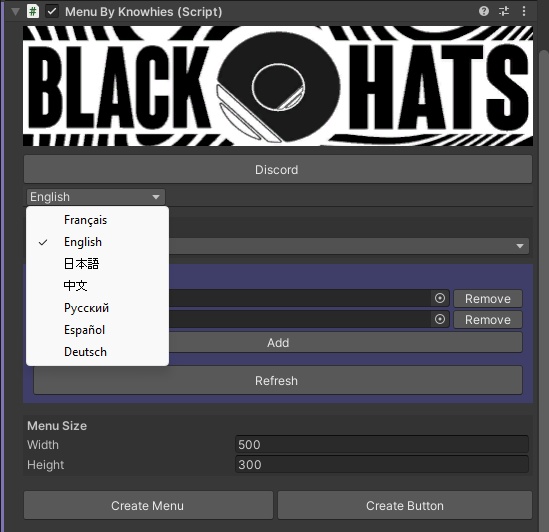Choose 中文 from the language list
This screenshot has width=549, height=532.
tap(97, 286)
